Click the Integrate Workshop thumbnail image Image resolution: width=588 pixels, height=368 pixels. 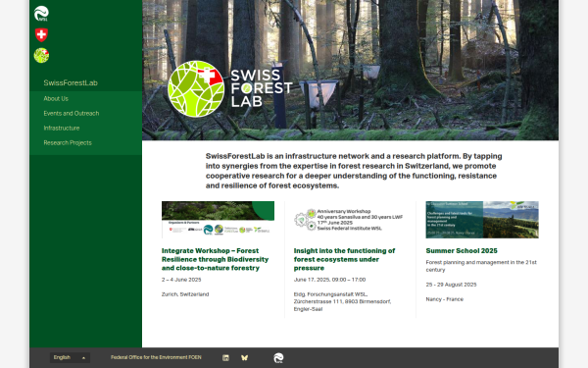click(x=218, y=220)
